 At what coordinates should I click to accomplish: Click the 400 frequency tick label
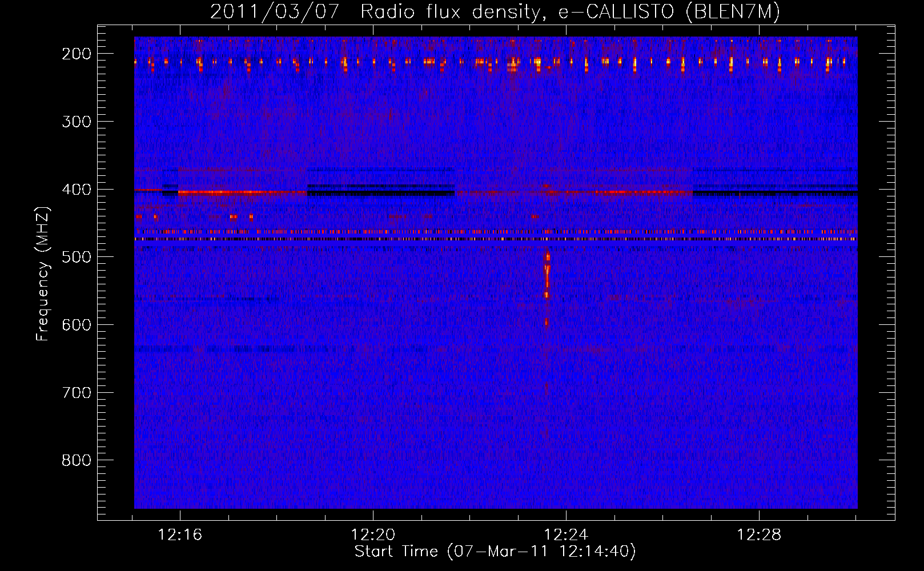point(77,190)
